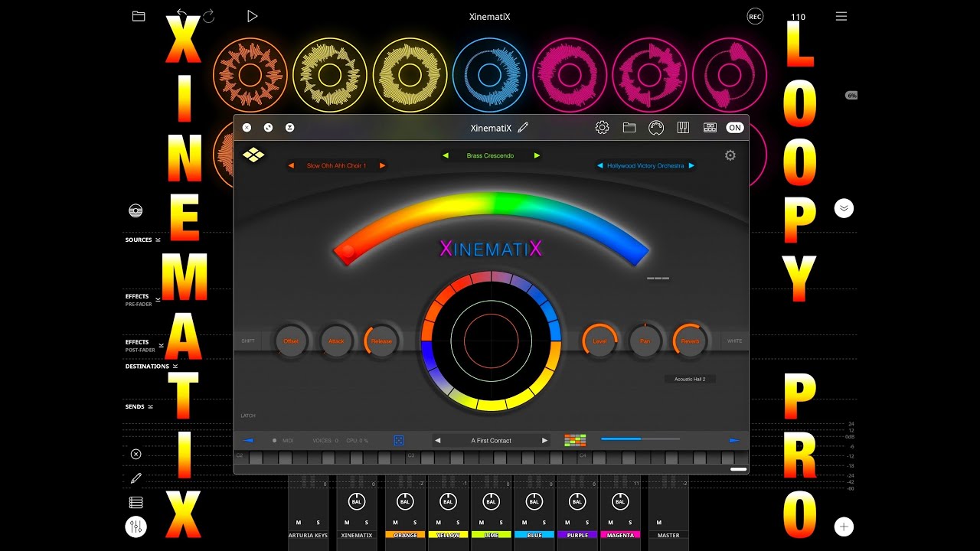This screenshot has width=980, height=551.
Task: Click the disc icon above SOURCES
Action: 136,210
